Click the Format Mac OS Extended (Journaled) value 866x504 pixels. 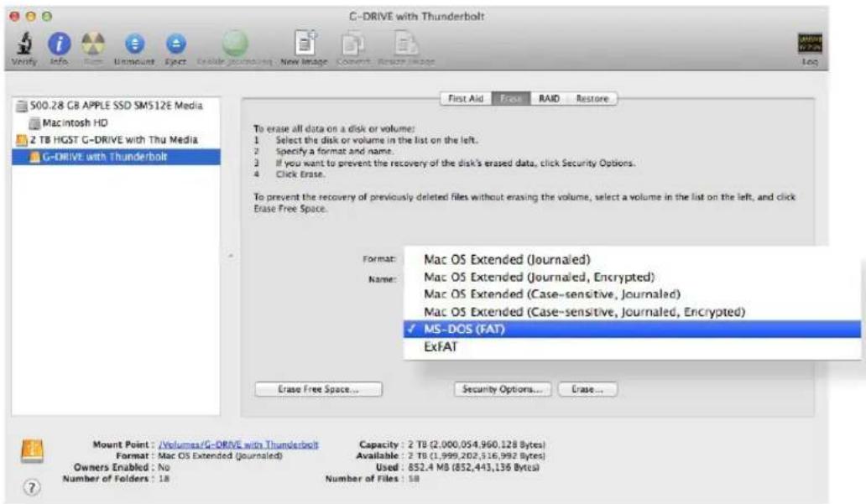click(x=221, y=456)
